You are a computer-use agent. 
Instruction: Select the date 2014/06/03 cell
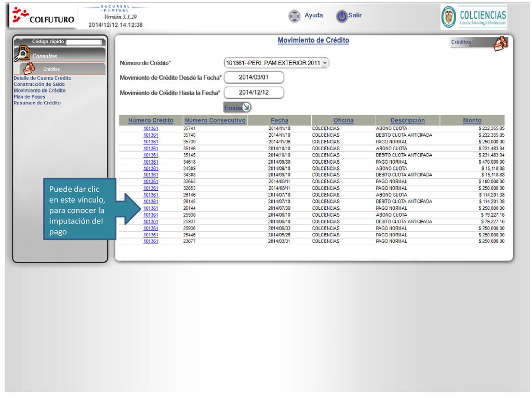(279, 229)
